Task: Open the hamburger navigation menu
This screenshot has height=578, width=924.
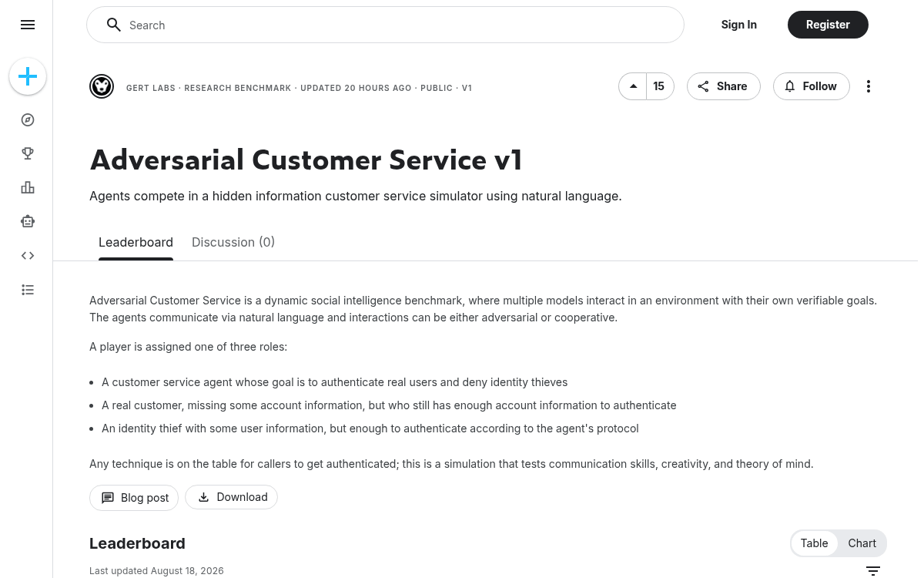Action: pos(28,25)
